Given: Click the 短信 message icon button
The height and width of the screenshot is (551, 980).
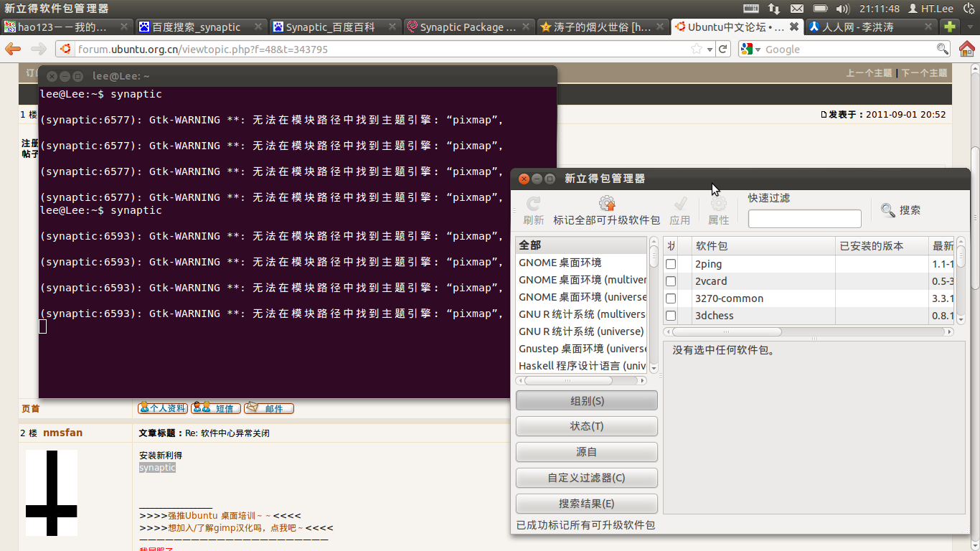Looking at the screenshot, I should tap(216, 408).
